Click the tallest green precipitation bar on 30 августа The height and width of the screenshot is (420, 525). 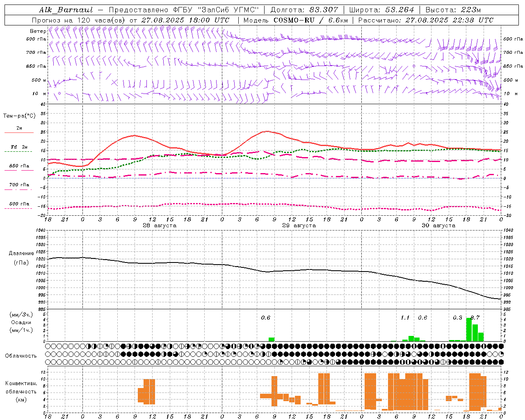point(469,329)
